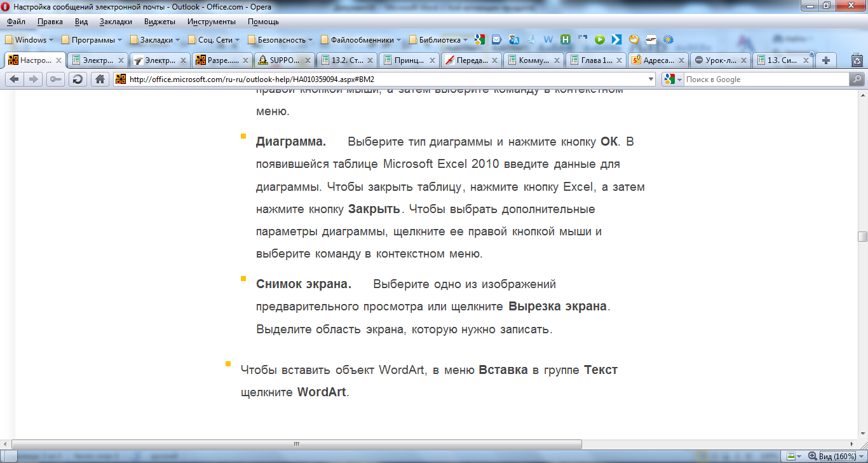The height and width of the screenshot is (463, 868).
Task: Expand the Windows bookmarks folder
Action: [x=29, y=39]
